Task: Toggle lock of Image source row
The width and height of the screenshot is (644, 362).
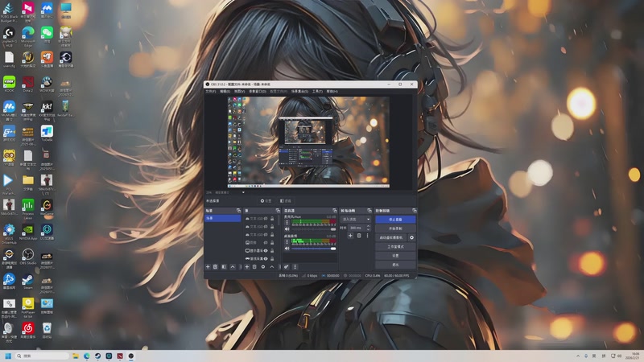Action: 272,242
